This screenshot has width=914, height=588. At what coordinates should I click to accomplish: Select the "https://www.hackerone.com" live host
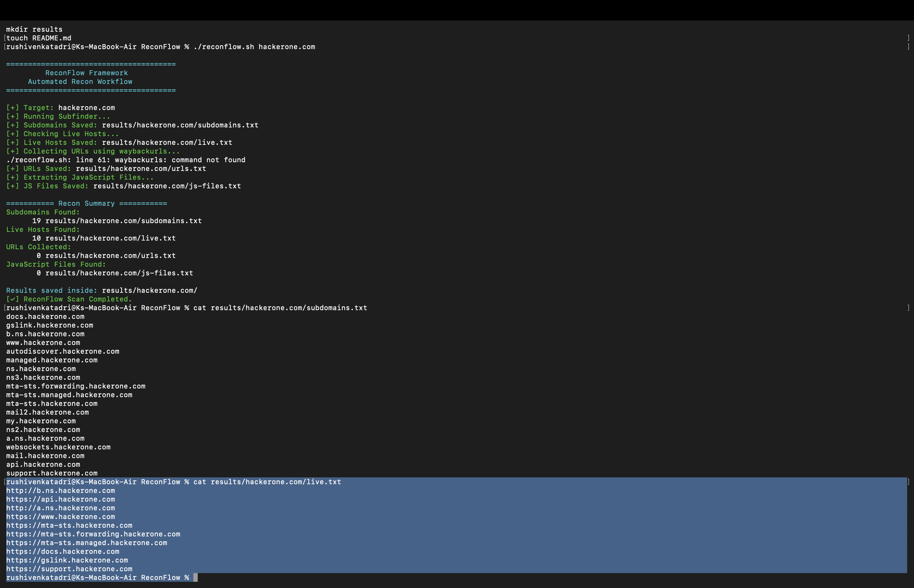pos(60,517)
